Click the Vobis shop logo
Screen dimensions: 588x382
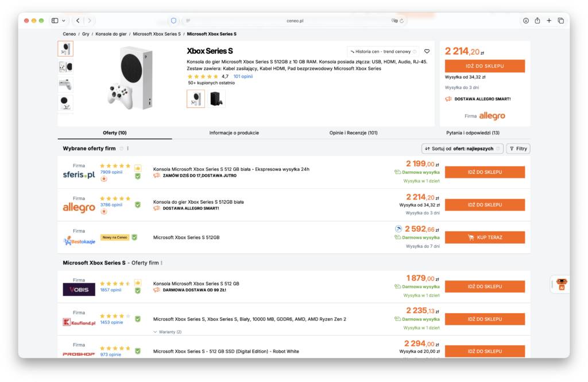click(x=79, y=290)
